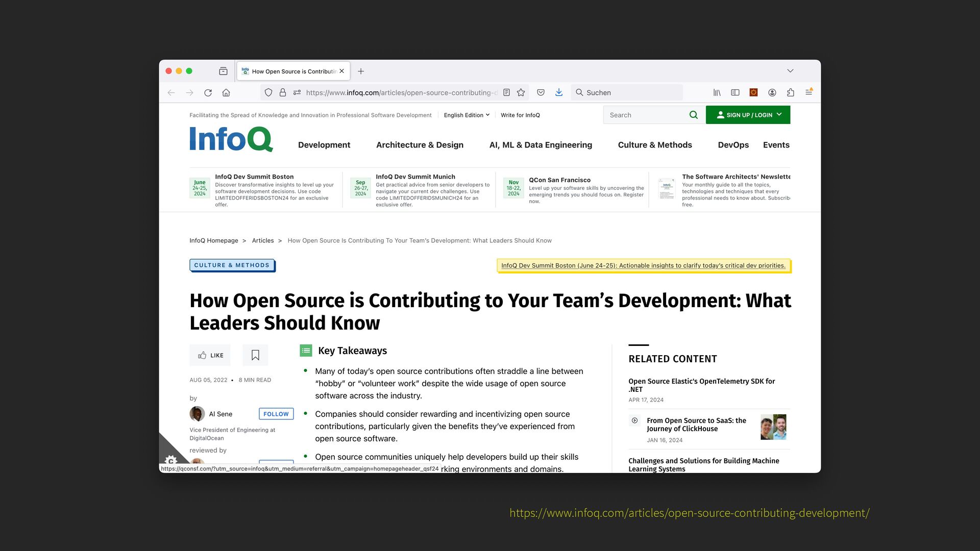This screenshot has width=980, height=551.
Task: Open the Architecture & Design menu
Action: coord(420,145)
